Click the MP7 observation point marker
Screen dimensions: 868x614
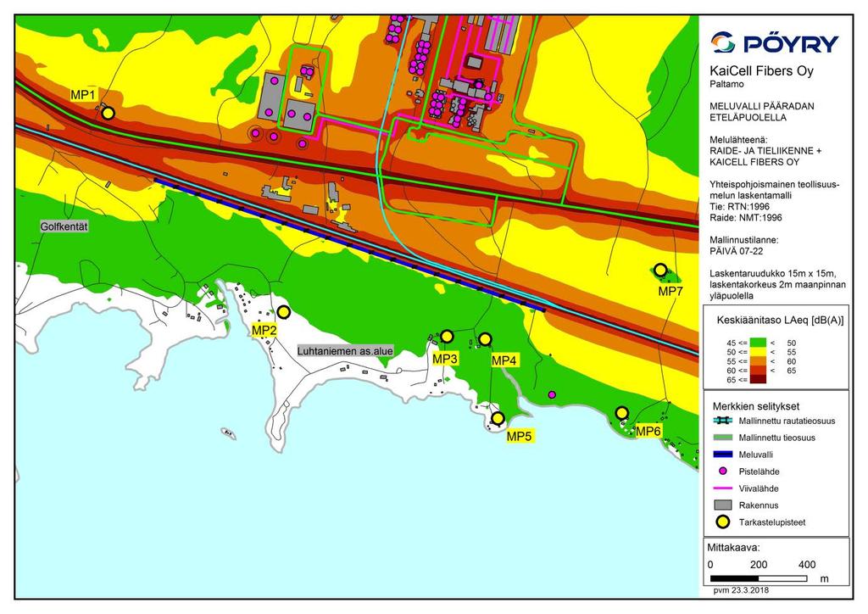coord(660,271)
